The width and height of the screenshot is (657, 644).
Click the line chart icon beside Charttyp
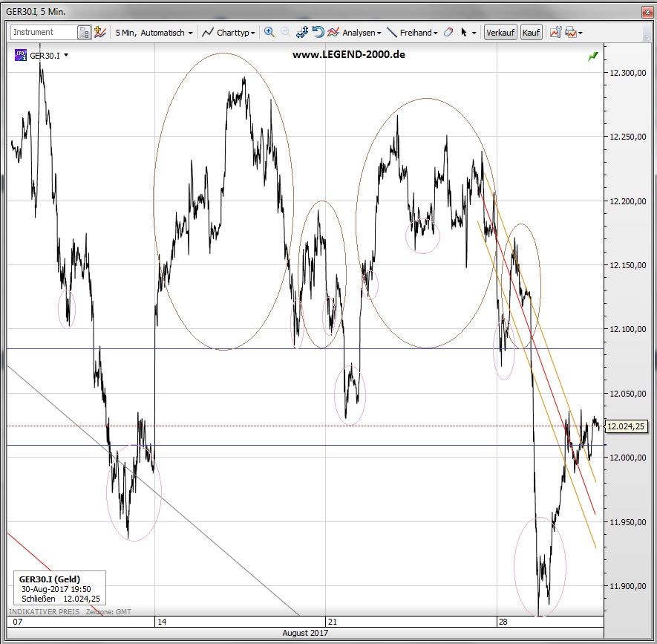pos(208,32)
